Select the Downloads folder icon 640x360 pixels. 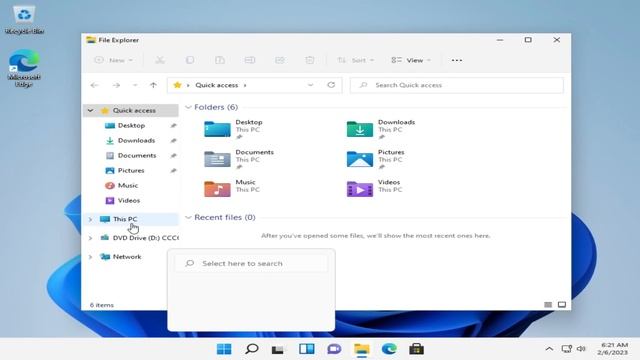pos(360,129)
